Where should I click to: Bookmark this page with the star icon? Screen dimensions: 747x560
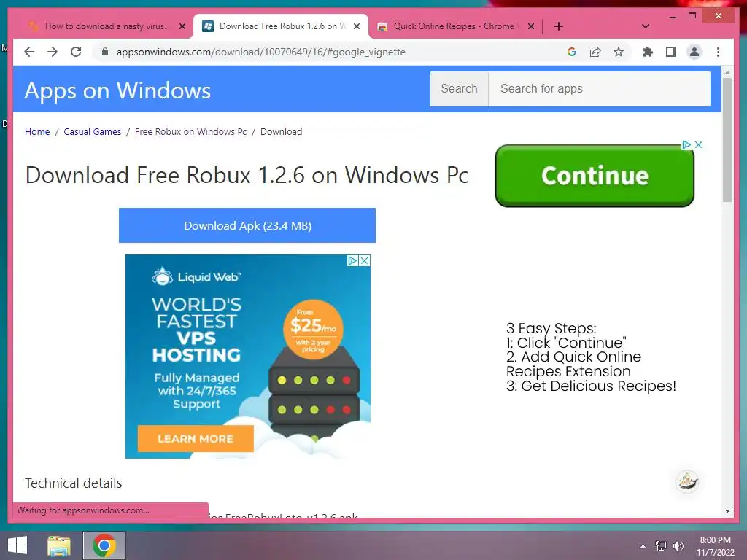pyautogui.click(x=619, y=52)
